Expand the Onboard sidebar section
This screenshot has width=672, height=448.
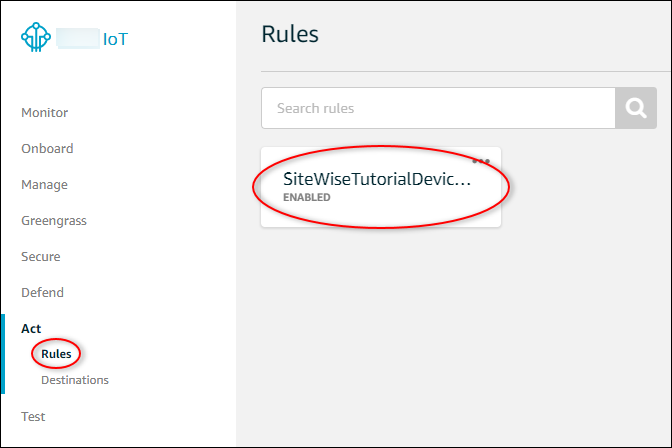click(x=47, y=149)
